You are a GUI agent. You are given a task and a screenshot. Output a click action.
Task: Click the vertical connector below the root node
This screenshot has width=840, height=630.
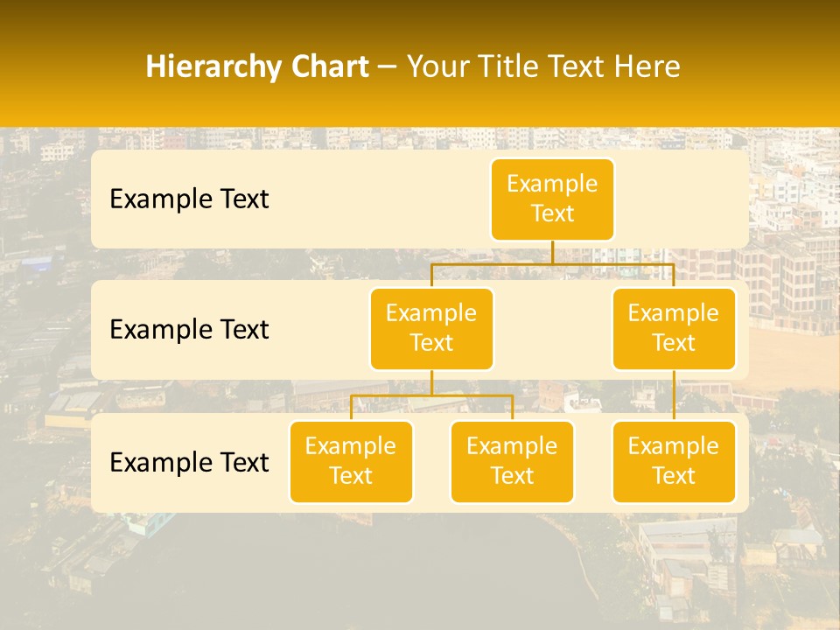(x=552, y=252)
